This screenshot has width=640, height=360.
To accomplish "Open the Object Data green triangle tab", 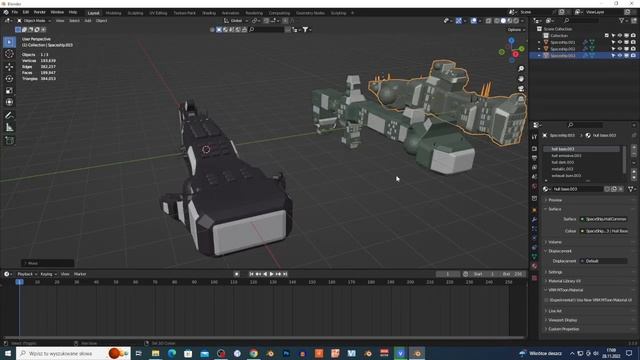I will [x=534, y=257].
